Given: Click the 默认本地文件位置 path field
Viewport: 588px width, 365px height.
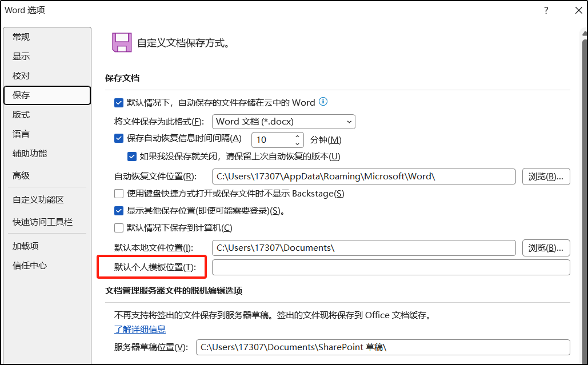Looking at the screenshot, I should click(364, 248).
